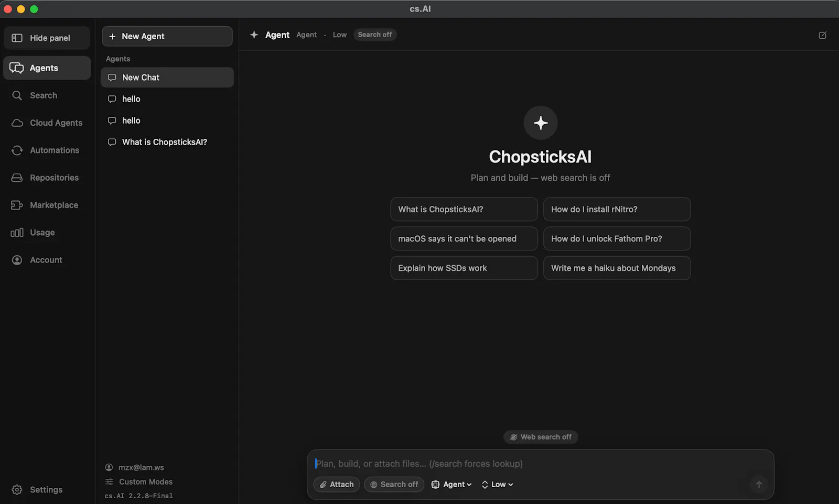Click the Repositories drive icon

17,178
